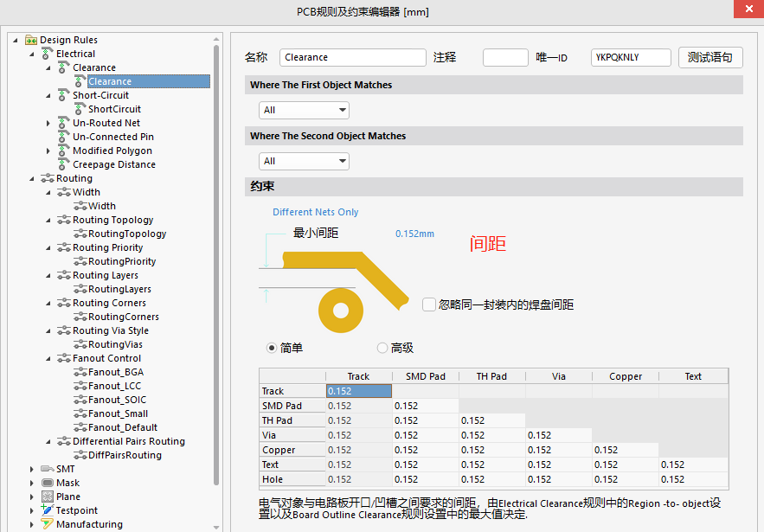This screenshot has width=764, height=532.
Task: Click the scroll down arrow of rule tree
Action: tap(216, 527)
